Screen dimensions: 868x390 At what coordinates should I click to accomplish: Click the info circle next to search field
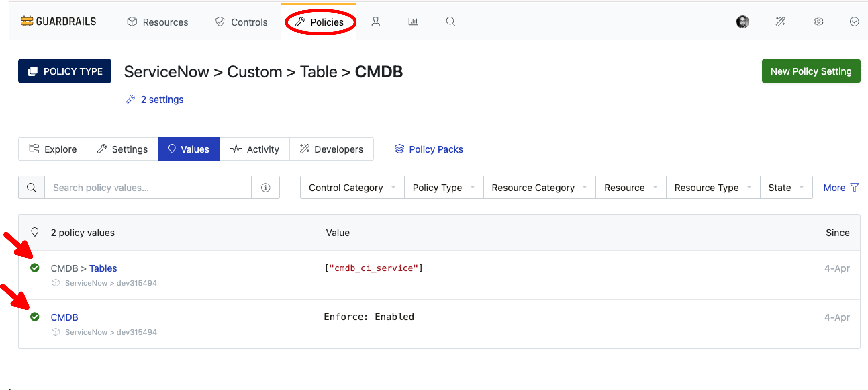point(266,187)
